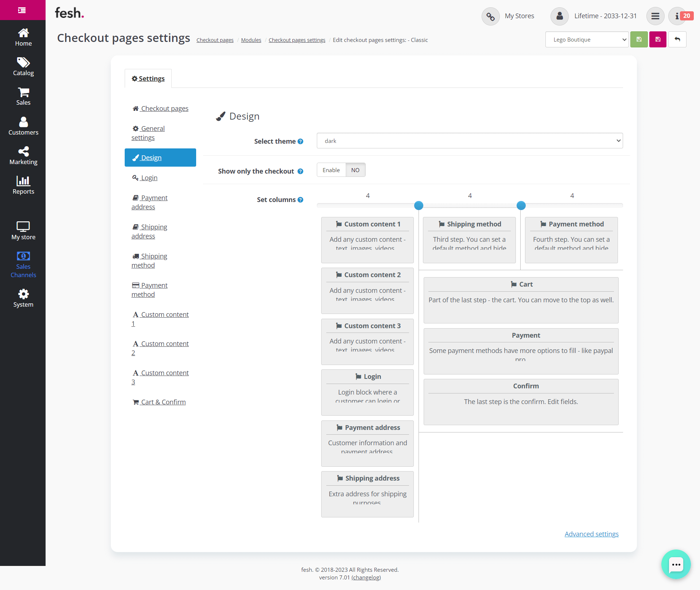Click the first column slider handle
Viewport: 700px width, 590px height.
pyautogui.click(x=419, y=206)
